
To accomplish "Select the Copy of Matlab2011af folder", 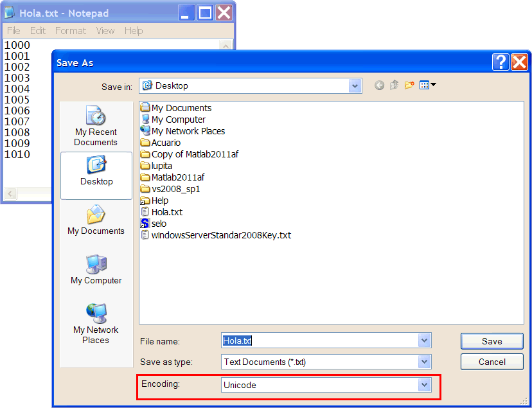I will click(190, 154).
